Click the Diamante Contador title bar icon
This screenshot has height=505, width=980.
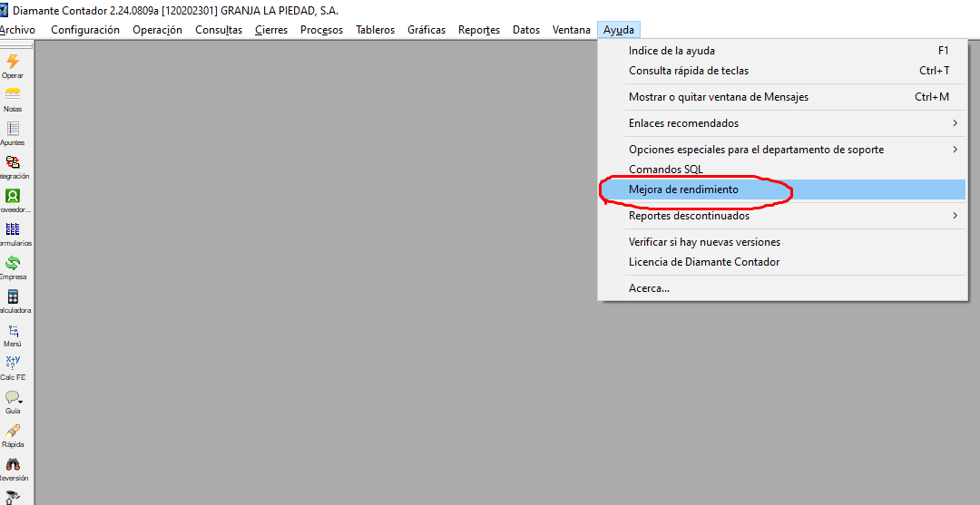[x=5, y=11]
